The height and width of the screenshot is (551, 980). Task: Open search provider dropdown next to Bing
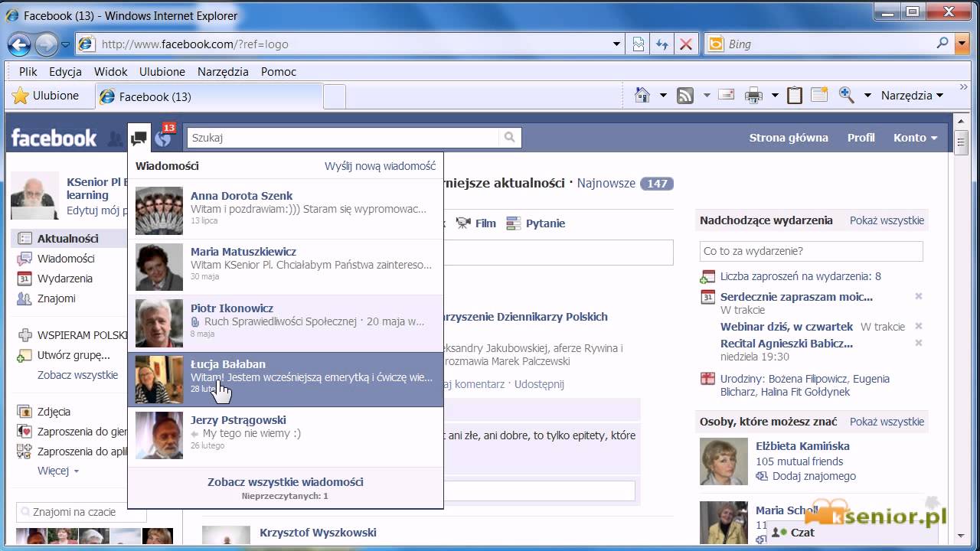(x=962, y=44)
